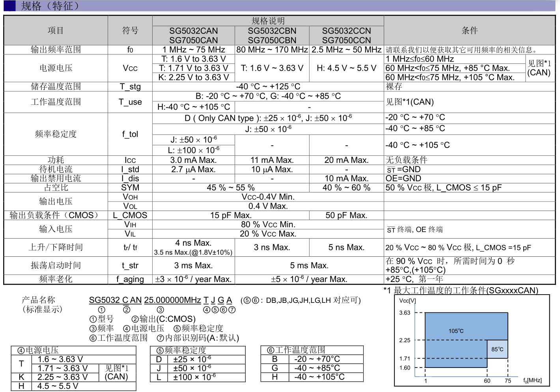Click the 25.000000MHz part of the product name
560x392 pixels.
(172, 300)
